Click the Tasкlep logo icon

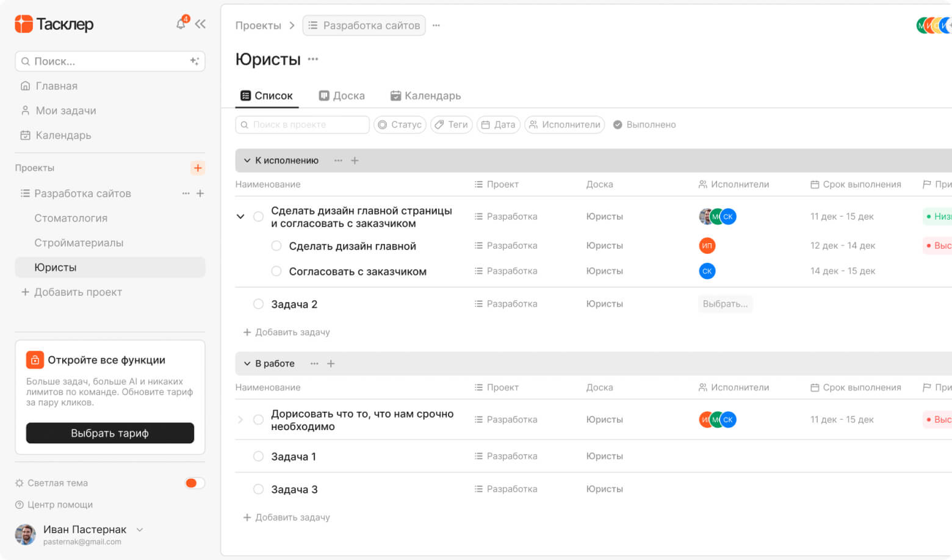23,24
